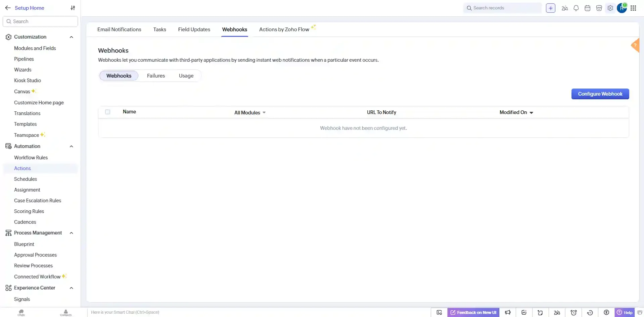
Task: Open Approval Processes in sidebar
Action: [x=35, y=255]
